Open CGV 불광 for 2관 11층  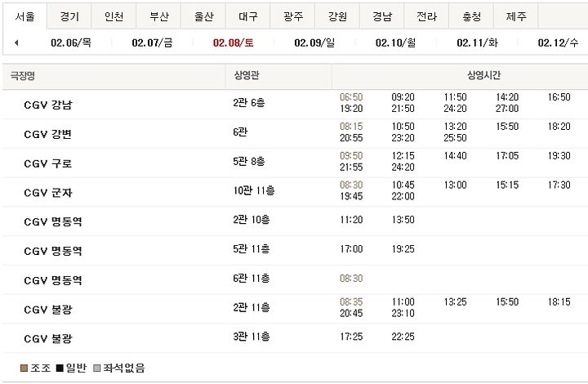click(x=47, y=310)
